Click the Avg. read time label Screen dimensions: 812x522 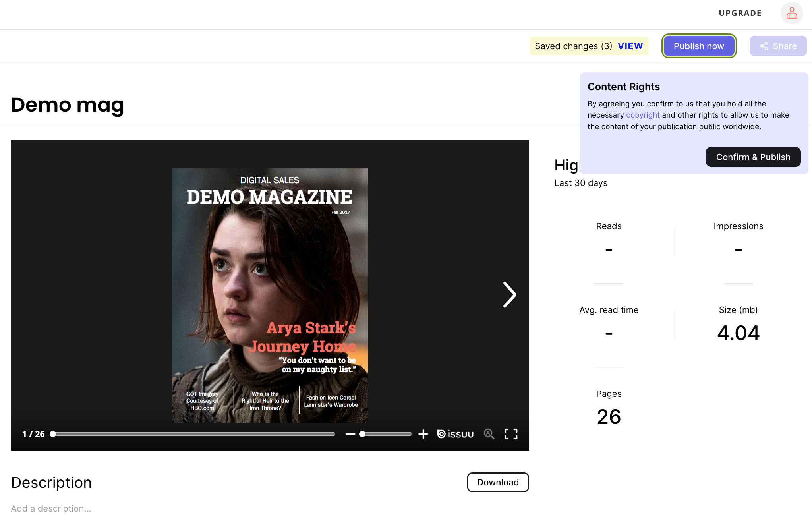tap(609, 310)
